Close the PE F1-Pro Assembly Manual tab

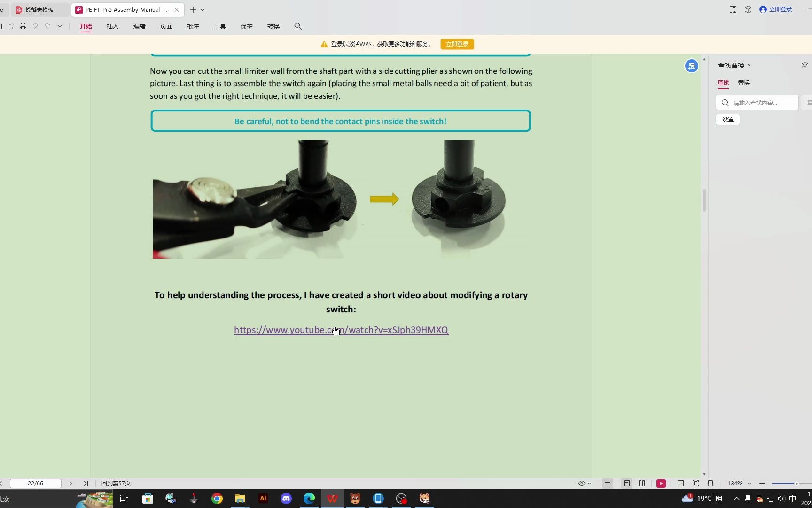[x=177, y=10]
